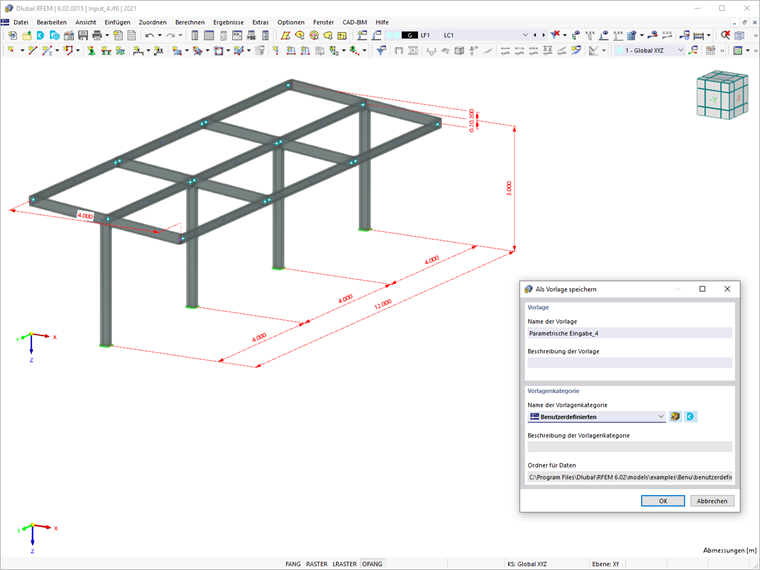Toggle LRASTER in status bar
The width and height of the screenshot is (760, 570).
click(345, 564)
